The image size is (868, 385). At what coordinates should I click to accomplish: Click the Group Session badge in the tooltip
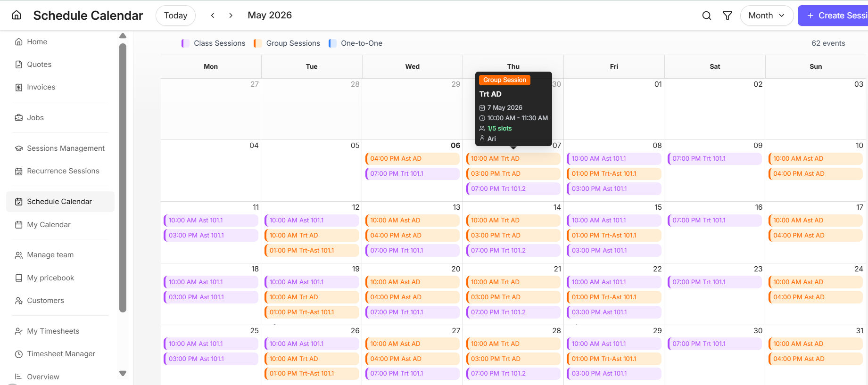coord(504,80)
